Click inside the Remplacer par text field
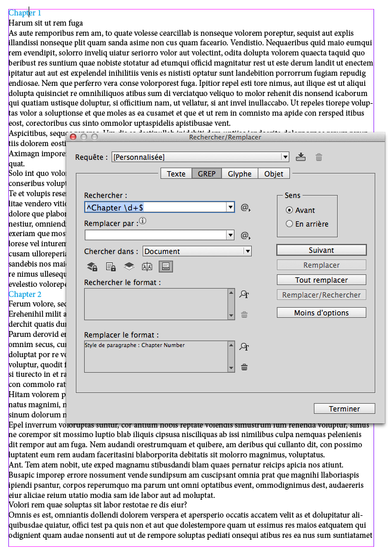This screenshot has width=392, height=554. pyautogui.click(x=156, y=234)
